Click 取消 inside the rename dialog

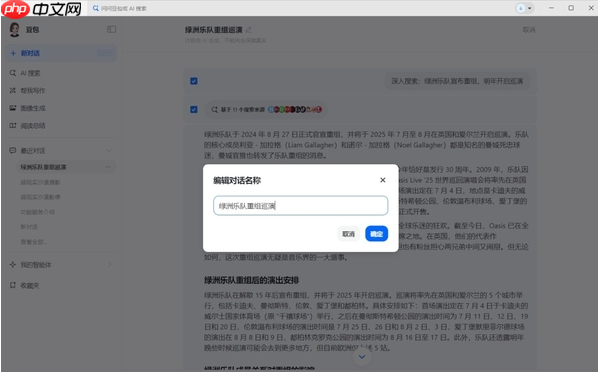[348, 234]
